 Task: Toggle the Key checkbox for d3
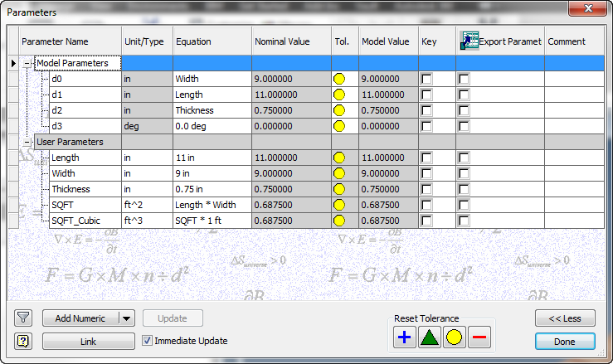coord(426,126)
